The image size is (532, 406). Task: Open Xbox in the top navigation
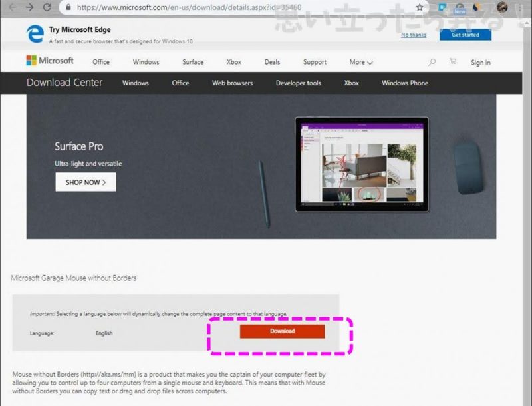pos(234,62)
